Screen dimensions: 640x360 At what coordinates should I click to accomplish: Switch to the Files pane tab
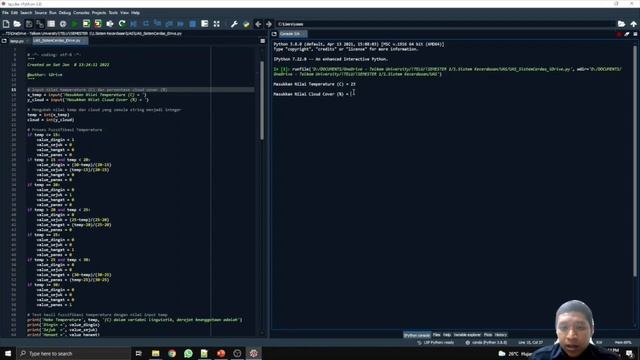(x=437, y=335)
